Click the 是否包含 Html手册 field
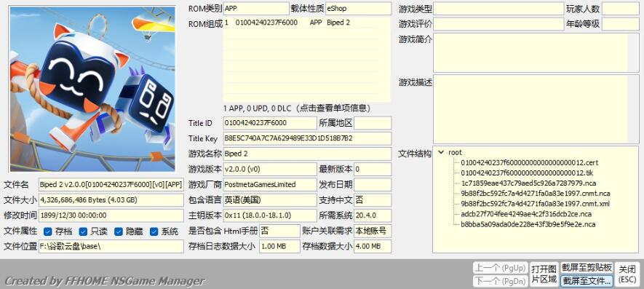The height and width of the screenshot is (289, 644). coord(279,231)
